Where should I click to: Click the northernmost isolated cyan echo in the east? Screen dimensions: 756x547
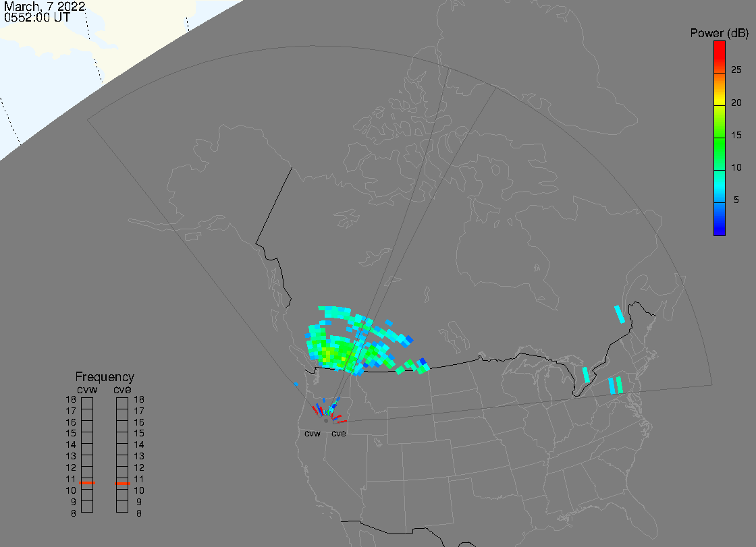620,314
